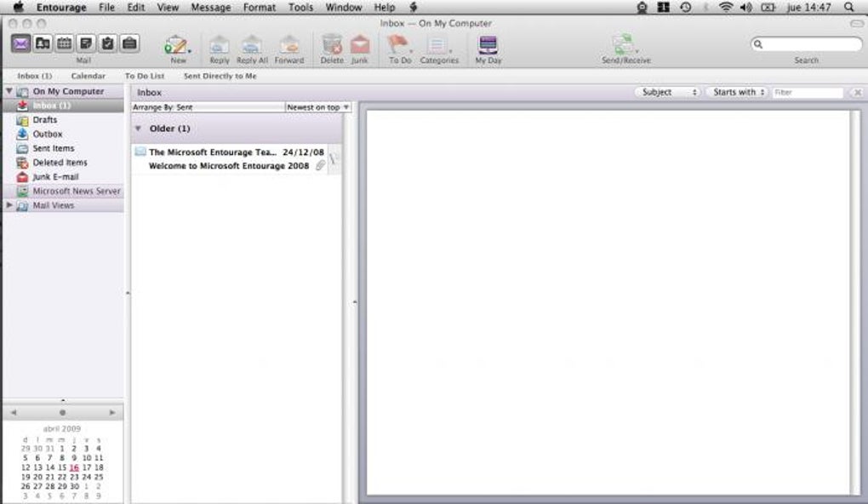868x504 pixels.
Task: Jump to today in mini calendar
Action: (63, 413)
